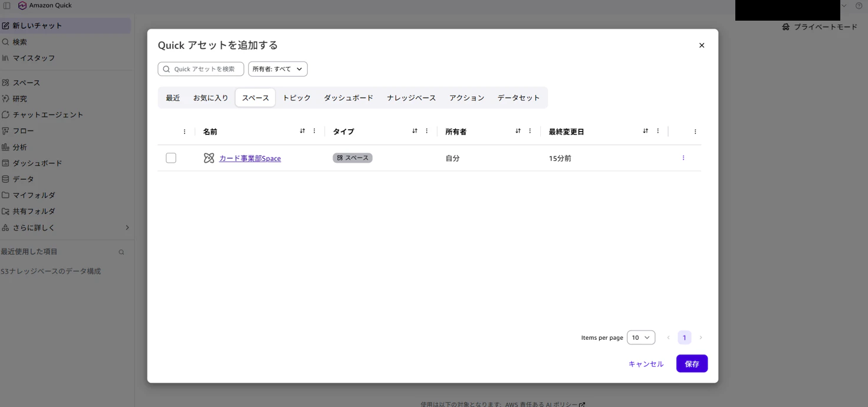Start a 新しいチャット
868x407 pixels.
pyautogui.click(x=65, y=25)
